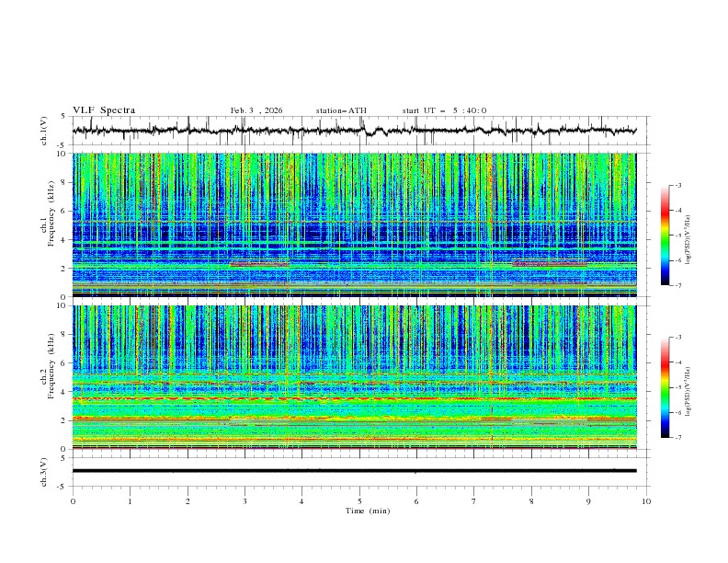
Task: Click the "7" tick on the time axis
Action: tap(474, 501)
